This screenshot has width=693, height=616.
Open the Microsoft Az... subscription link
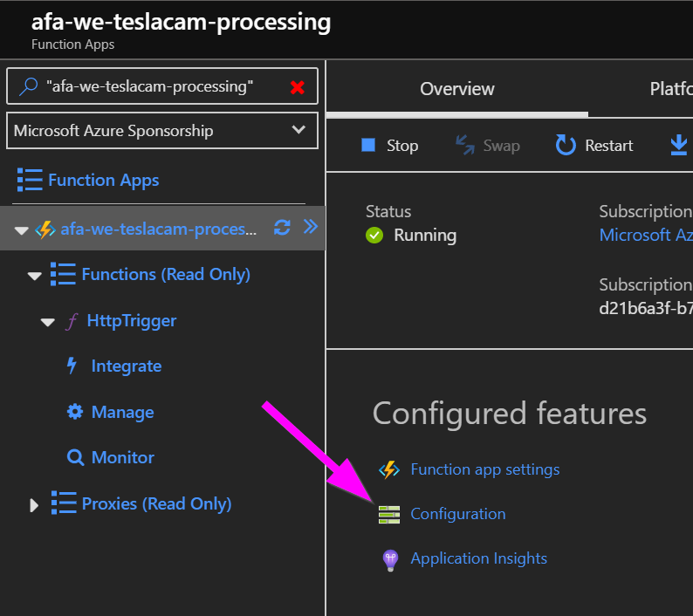(646, 235)
